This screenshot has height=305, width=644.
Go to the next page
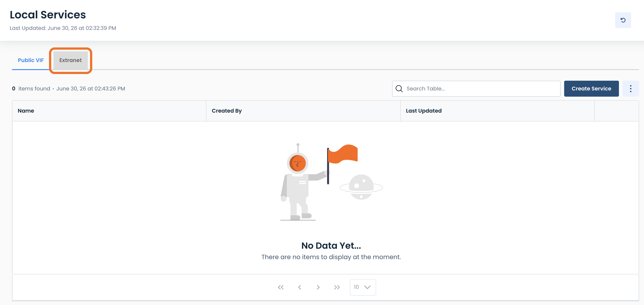tap(318, 287)
